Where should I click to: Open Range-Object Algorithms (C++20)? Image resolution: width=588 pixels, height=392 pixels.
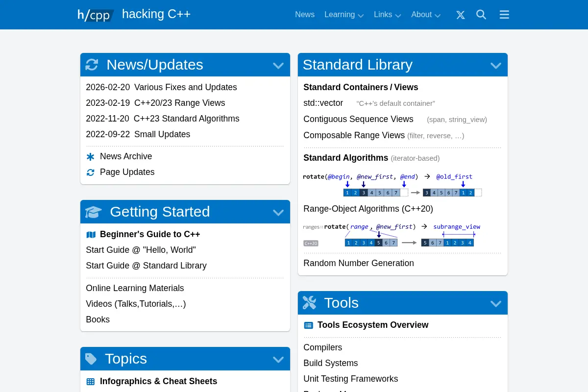click(x=368, y=209)
